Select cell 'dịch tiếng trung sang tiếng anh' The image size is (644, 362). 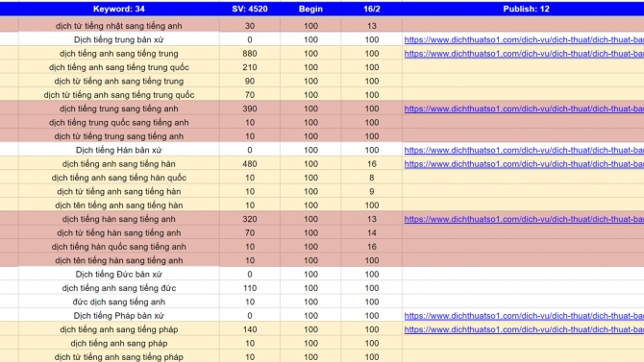(118, 109)
